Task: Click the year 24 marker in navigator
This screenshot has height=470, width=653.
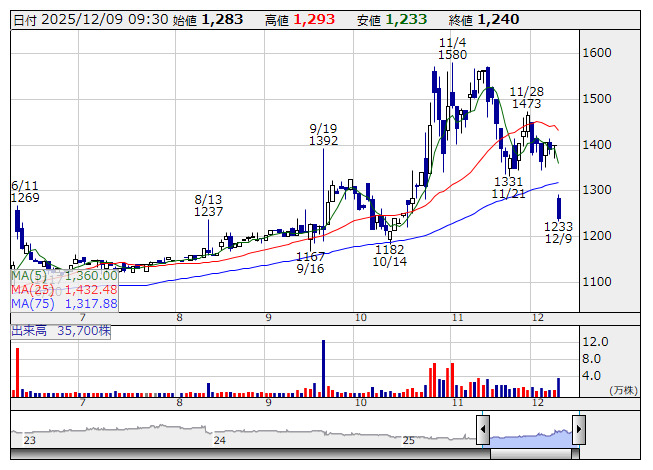Action: (219, 440)
